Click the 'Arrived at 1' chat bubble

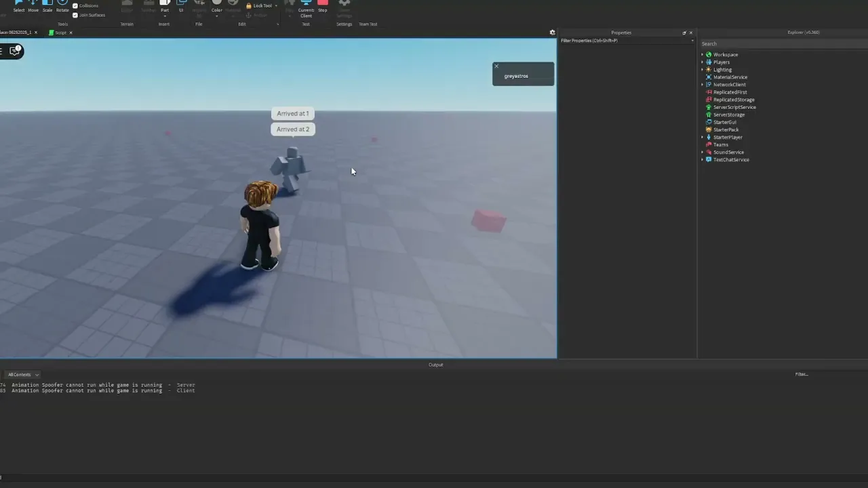click(293, 113)
